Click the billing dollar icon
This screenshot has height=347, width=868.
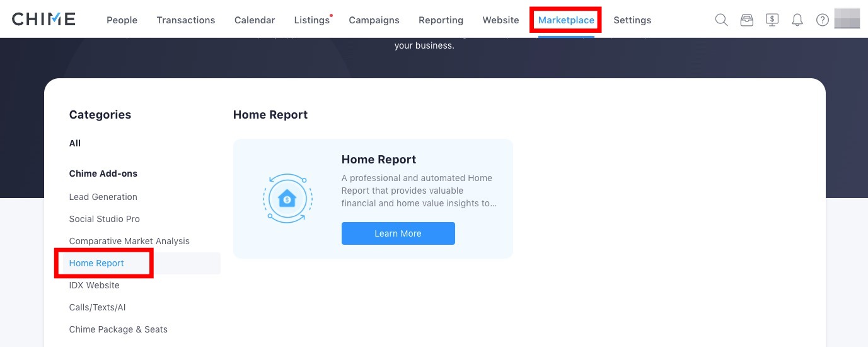[772, 20]
